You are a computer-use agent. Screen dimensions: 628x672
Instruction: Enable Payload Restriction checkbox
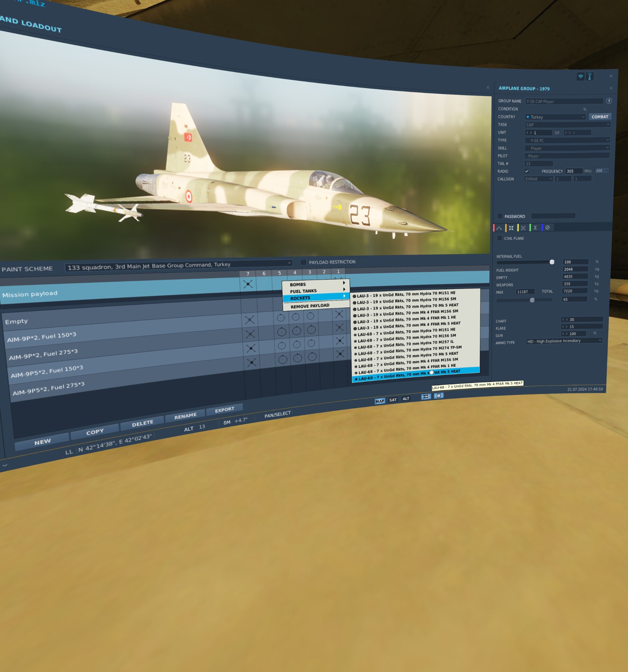point(303,262)
